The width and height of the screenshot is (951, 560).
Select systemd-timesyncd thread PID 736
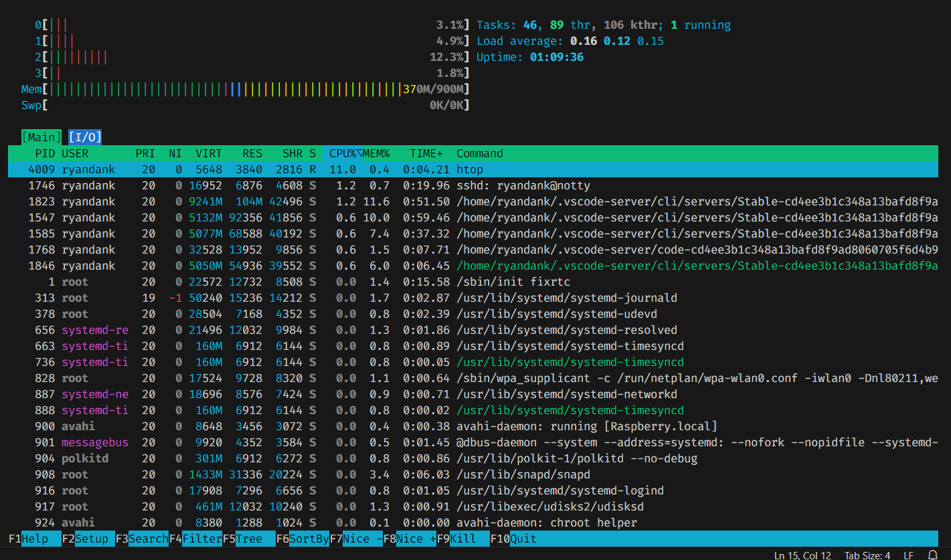click(x=473, y=362)
